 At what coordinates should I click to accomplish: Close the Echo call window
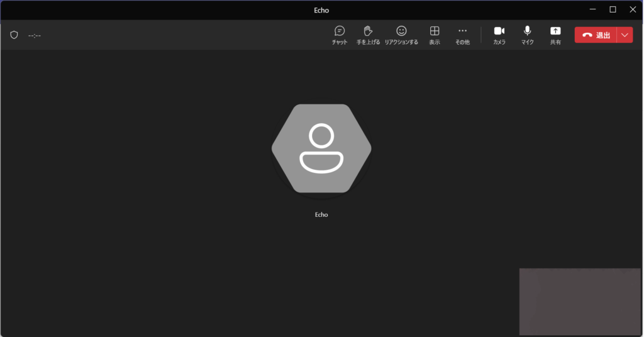[633, 9]
